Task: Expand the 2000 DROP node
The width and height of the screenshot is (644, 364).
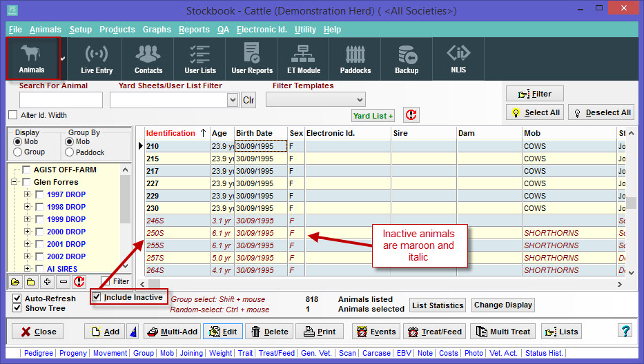Action: pos(27,232)
